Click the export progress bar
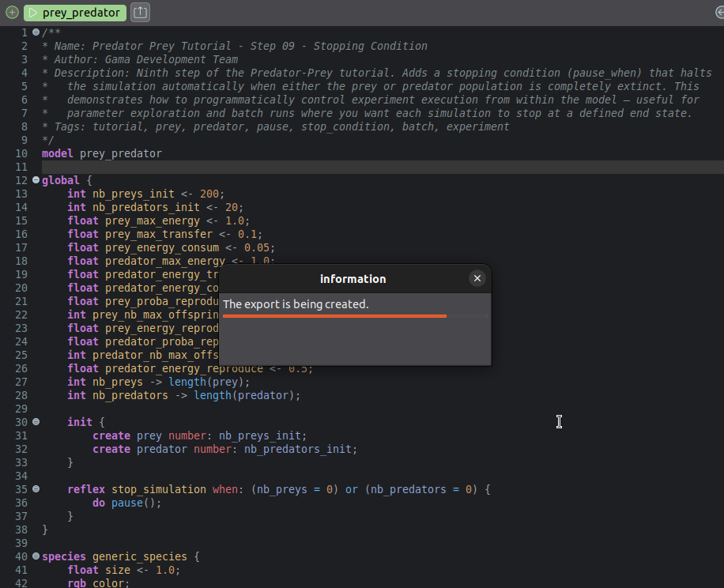The width and height of the screenshot is (724, 588). tap(355, 316)
